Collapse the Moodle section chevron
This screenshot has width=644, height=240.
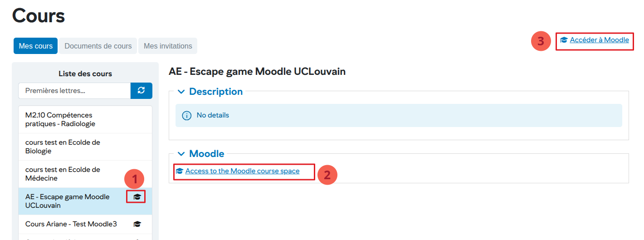point(181,154)
